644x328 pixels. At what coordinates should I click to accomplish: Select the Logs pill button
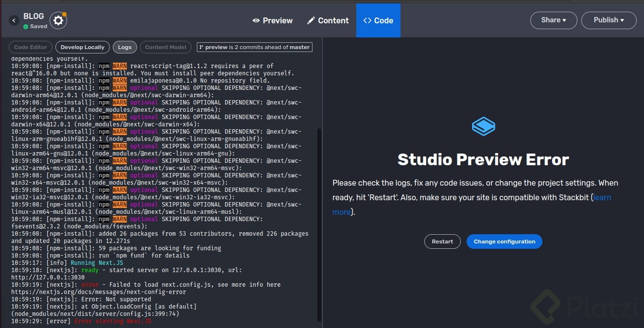125,47
